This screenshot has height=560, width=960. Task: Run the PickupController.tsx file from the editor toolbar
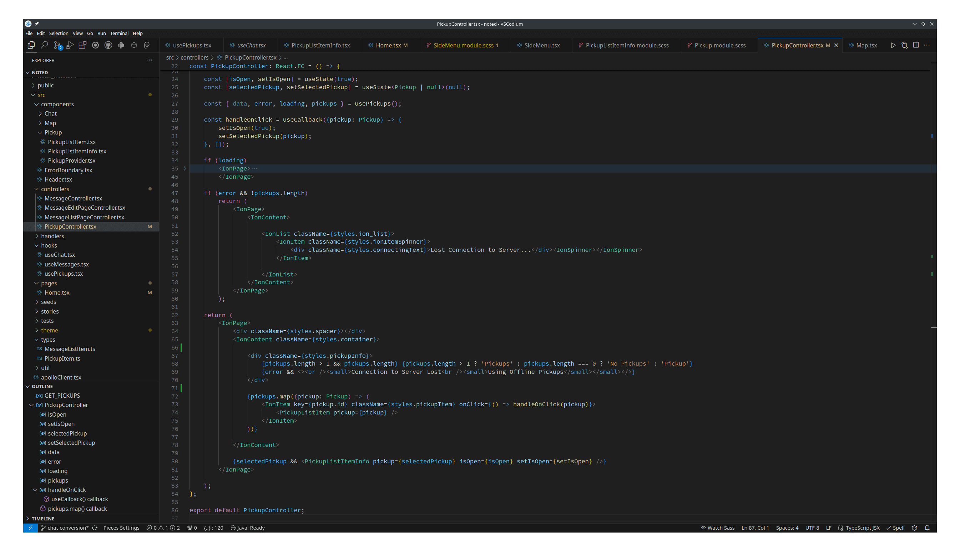click(893, 45)
